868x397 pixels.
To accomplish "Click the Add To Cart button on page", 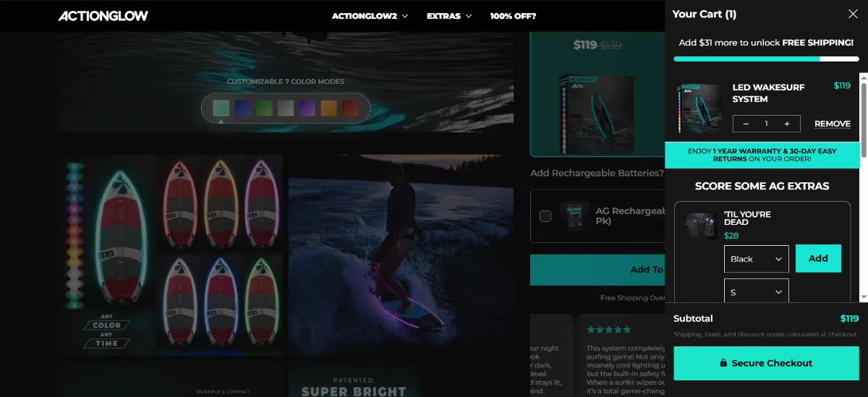I will pyautogui.click(x=597, y=270).
